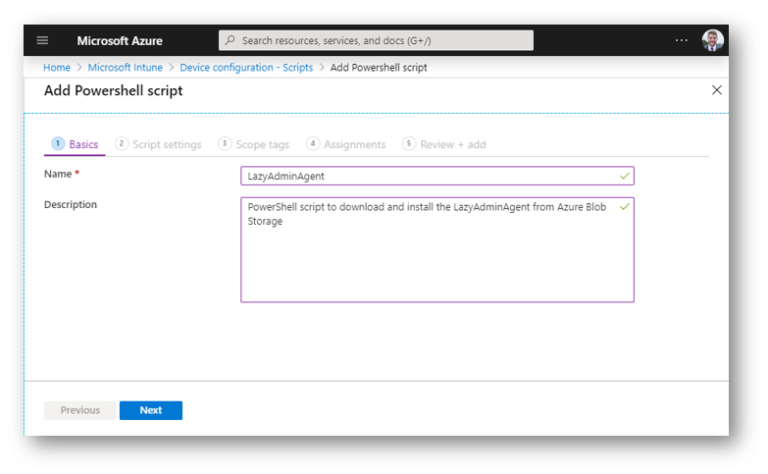
Task: Switch to the Review + add tab
Action: point(444,144)
